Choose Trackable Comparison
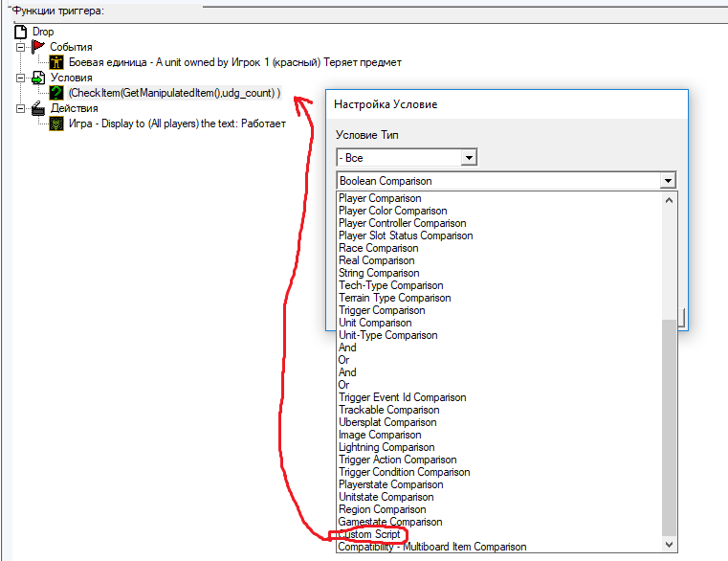 click(388, 410)
